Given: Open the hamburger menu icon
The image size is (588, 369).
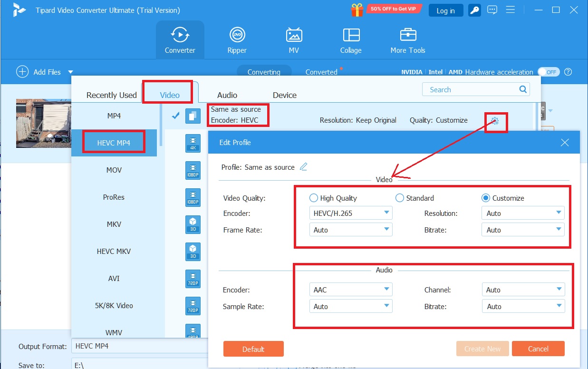Looking at the screenshot, I should click(511, 10).
